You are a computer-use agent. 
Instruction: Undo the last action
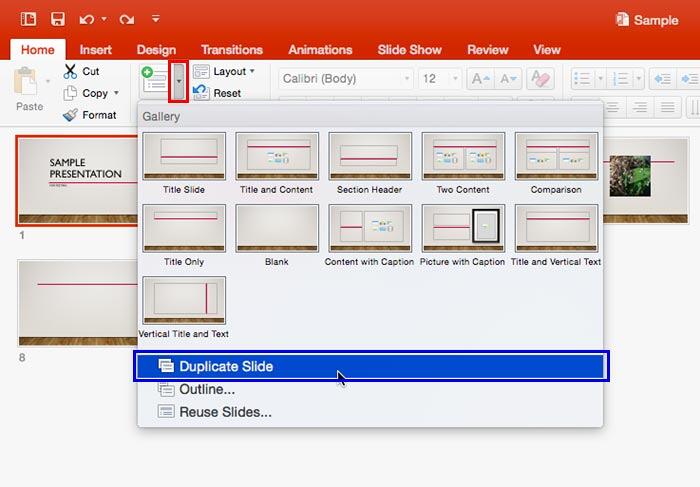click(x=87, y=20)
